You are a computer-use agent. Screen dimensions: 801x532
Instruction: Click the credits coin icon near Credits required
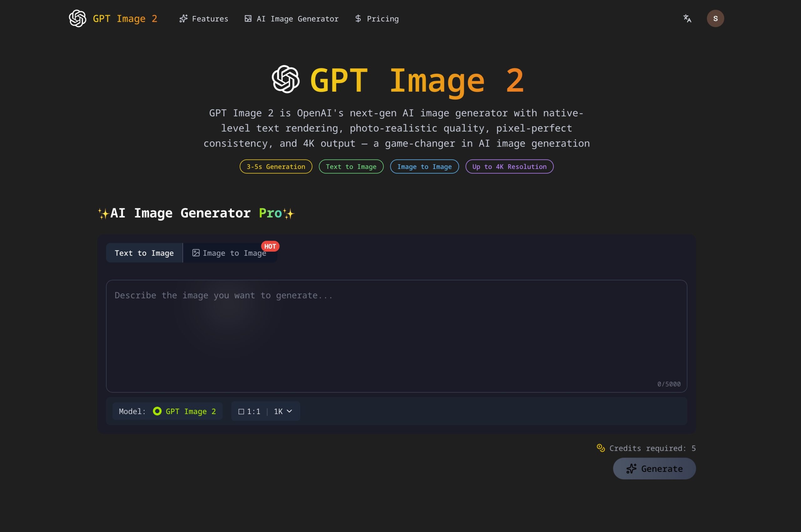pos(601,448)
